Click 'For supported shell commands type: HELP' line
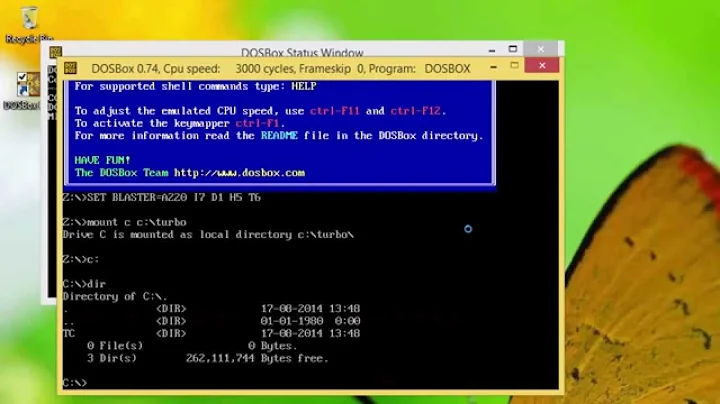The image size is (720, 404). coord(195,86)
